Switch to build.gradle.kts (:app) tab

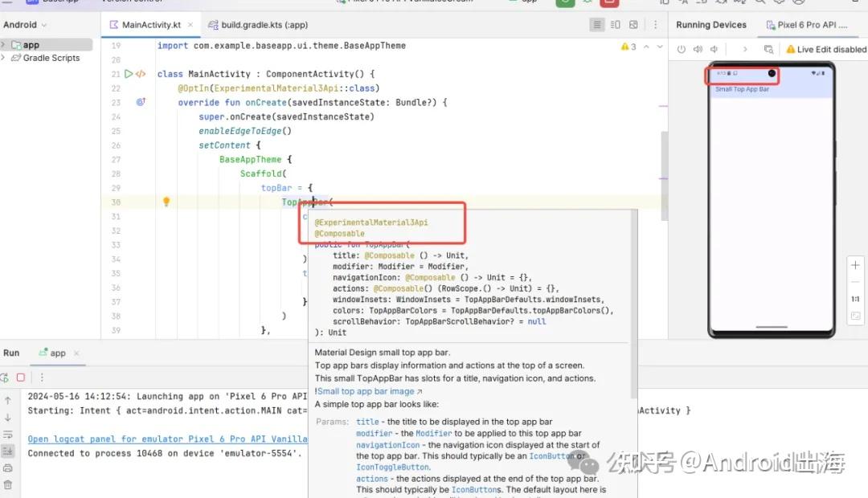coord(257,25)
